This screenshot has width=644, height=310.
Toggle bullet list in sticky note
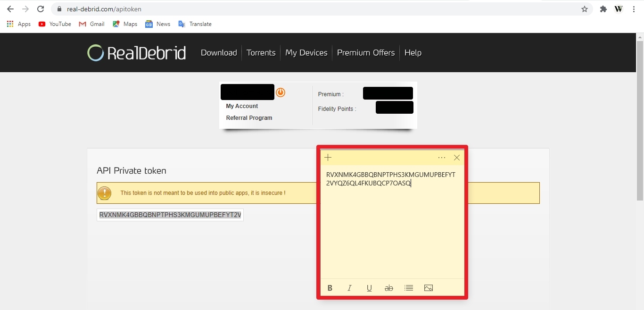[409, 288]
